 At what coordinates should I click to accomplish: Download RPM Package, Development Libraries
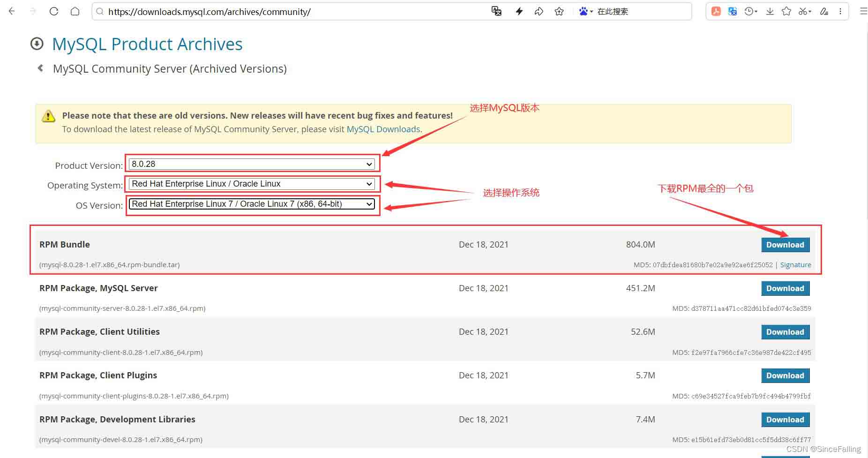[x=785, y=420]
